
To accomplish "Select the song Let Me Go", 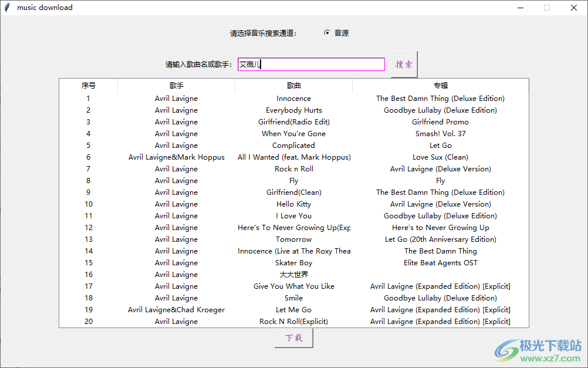I will click(x=293, y=310).
